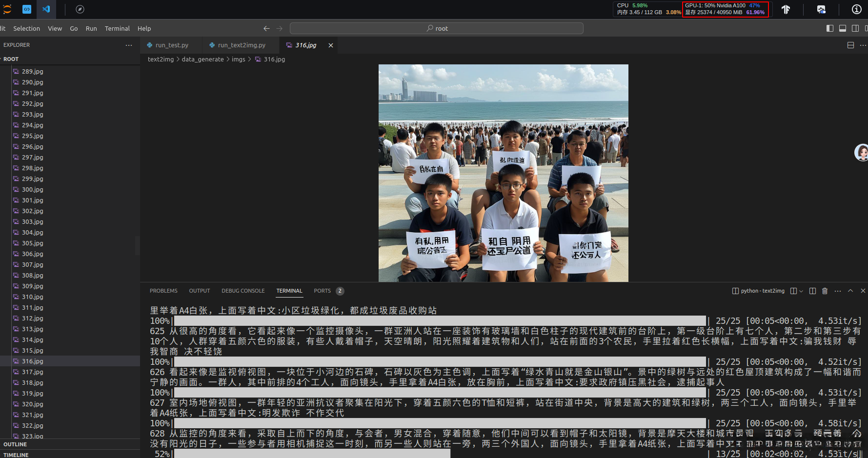Click data_generate in the breadcrumb path
This screenshot has height=458, width=868.
(x=202, y=59)
